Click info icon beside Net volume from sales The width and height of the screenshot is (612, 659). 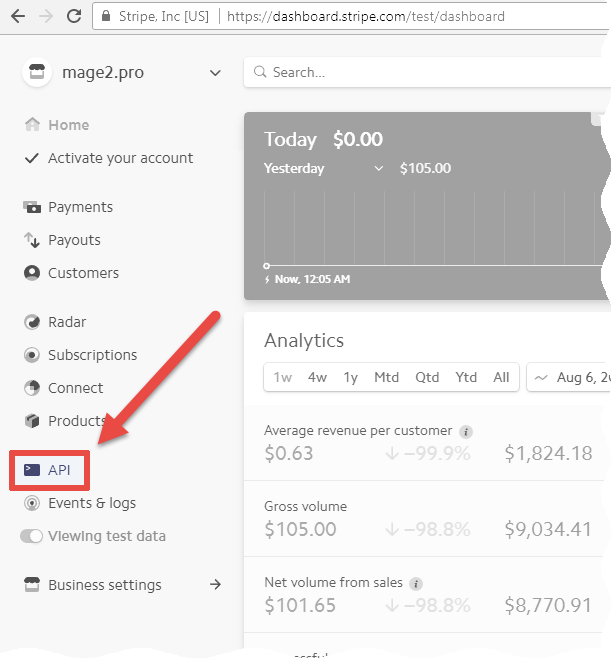(x=416, y=583)
